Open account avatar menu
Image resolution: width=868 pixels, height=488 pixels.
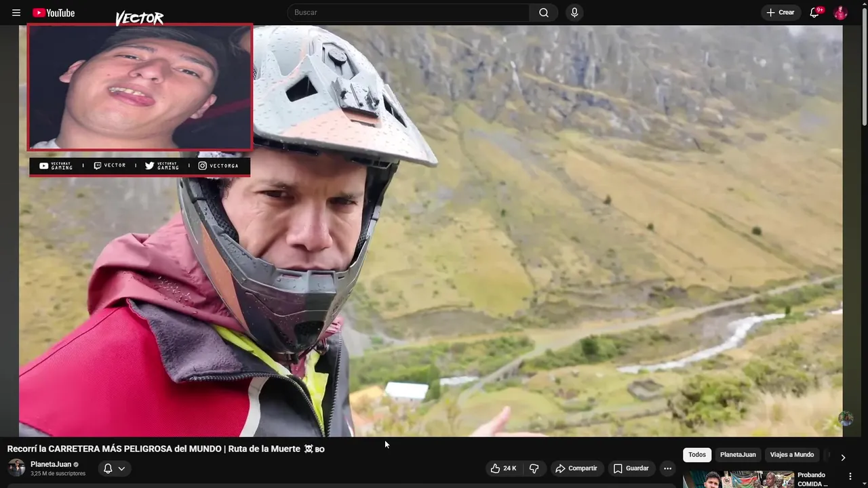(x=840, y=13)
